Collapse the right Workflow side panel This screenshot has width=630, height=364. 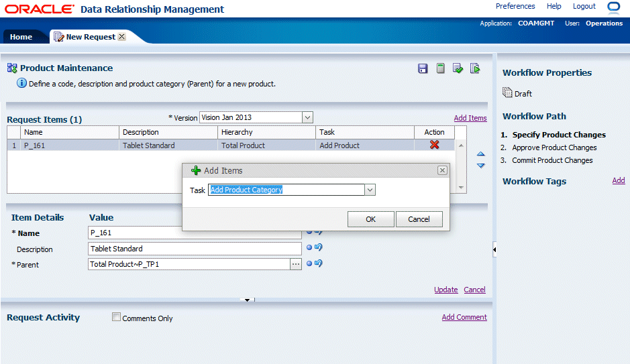point(494,249)
